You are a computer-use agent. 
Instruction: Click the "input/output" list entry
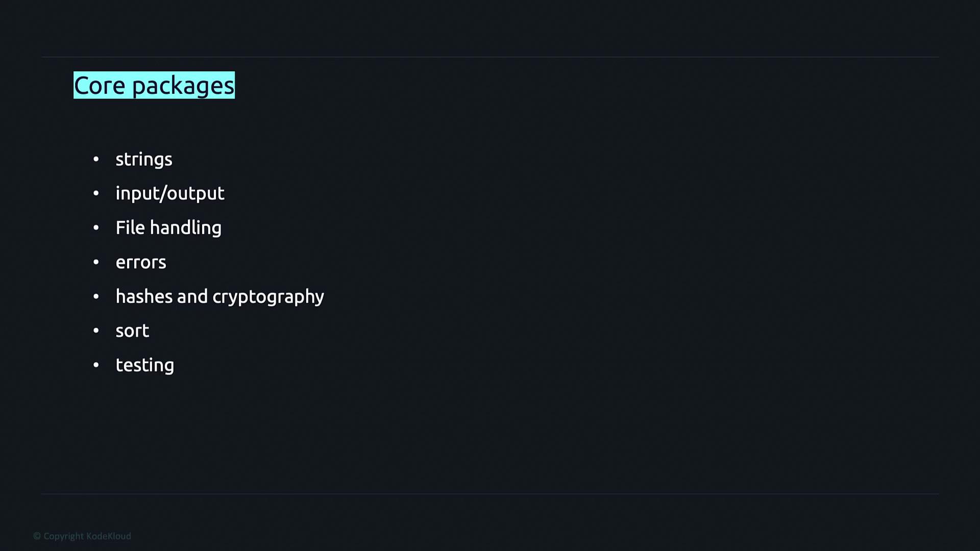coord(170,193)
